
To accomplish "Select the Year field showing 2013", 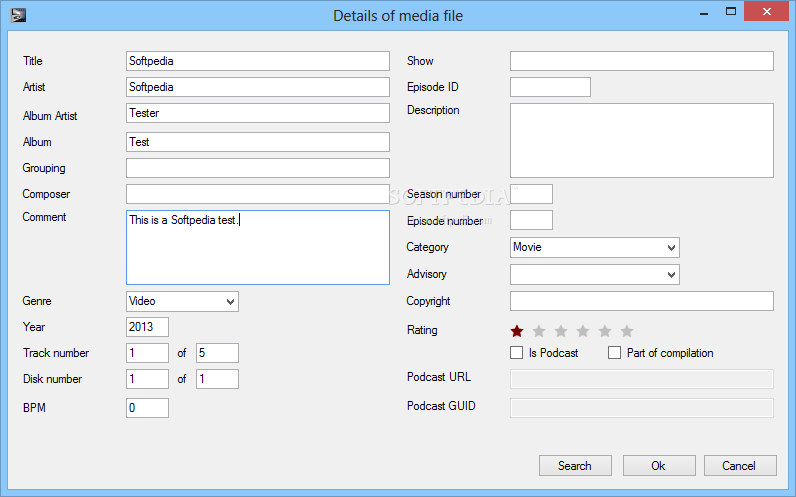I will (x=147, y=326).
